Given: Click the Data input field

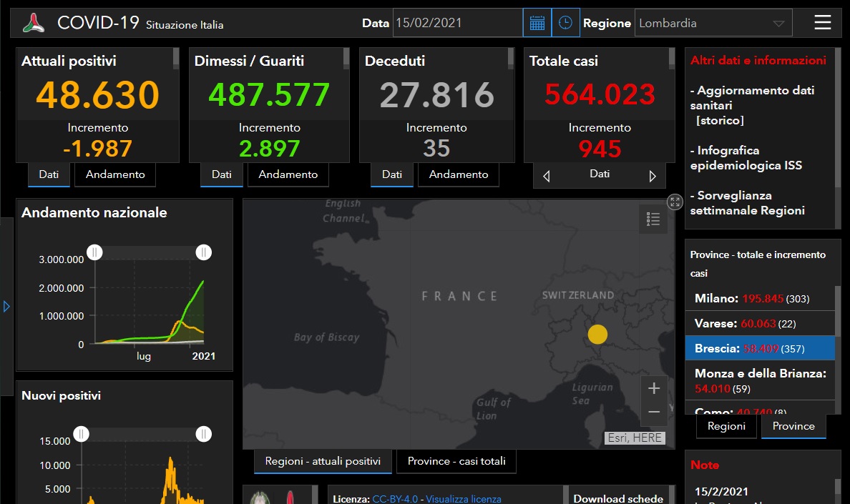Looking at the screenshot, I should click(x=457, y=23).
